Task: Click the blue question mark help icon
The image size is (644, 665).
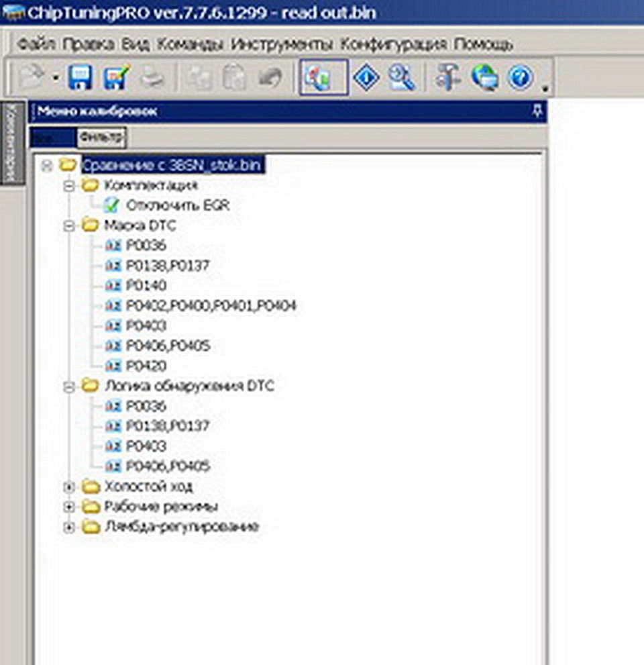Action: tap(521, 77)
